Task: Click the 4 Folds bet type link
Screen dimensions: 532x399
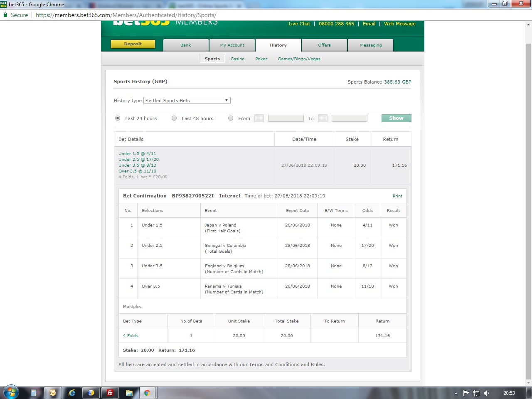Action: click(x=131, y=335)
